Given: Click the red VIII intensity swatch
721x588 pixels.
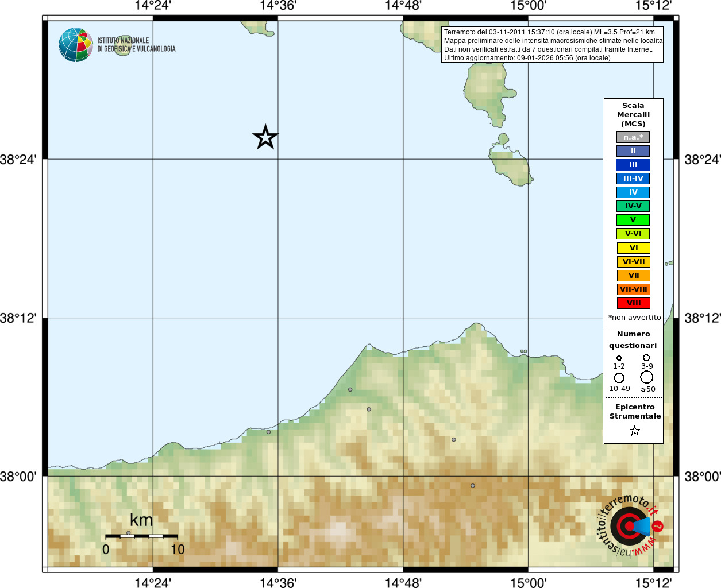Looking at the screenshot, I should click(x=634, y=303).
